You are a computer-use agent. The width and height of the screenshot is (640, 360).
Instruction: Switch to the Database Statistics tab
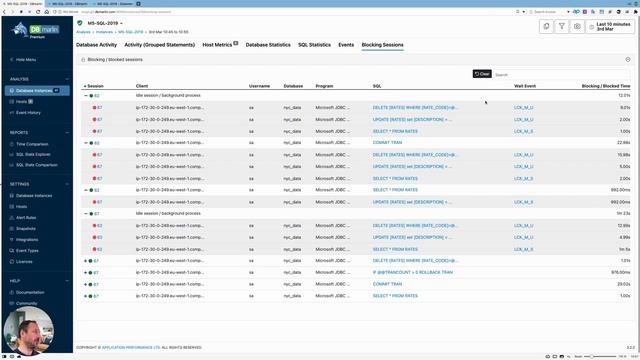tap(268, 45)
